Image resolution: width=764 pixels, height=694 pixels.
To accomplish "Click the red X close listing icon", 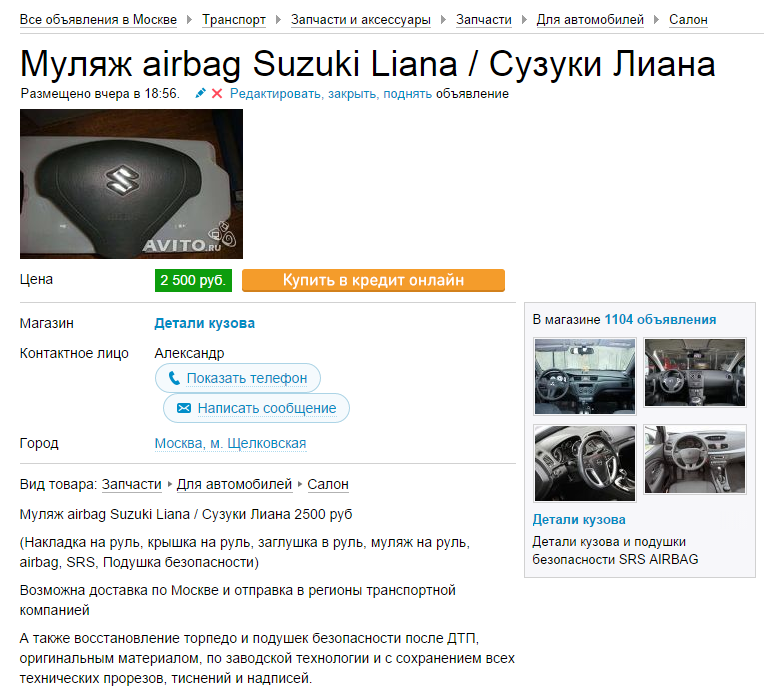I will tap(217, 94).
